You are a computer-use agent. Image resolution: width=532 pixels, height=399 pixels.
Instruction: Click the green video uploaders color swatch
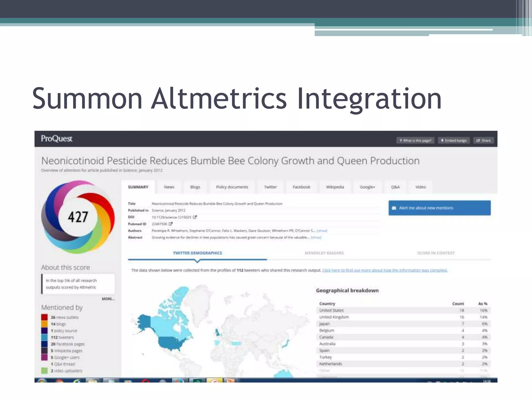pyautogui.click(x=44, y=371)
